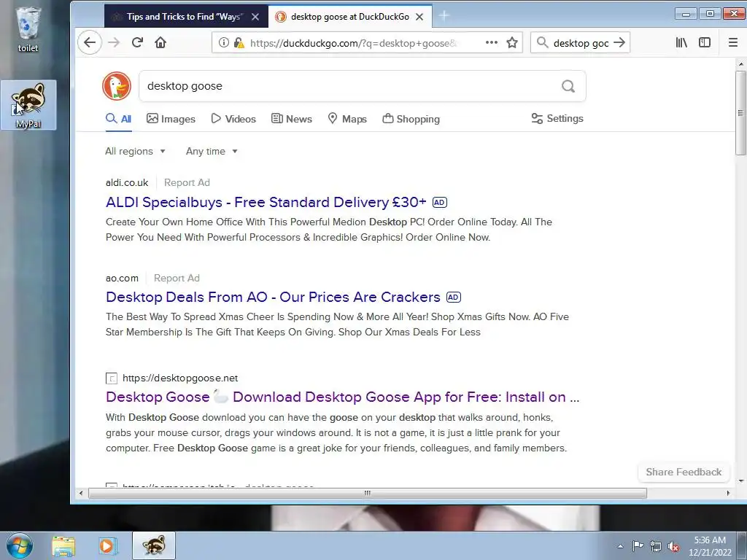Viewport: 747px width, 560px height.
Task: Click the browser address bar URL
Action: pos(354,43)
